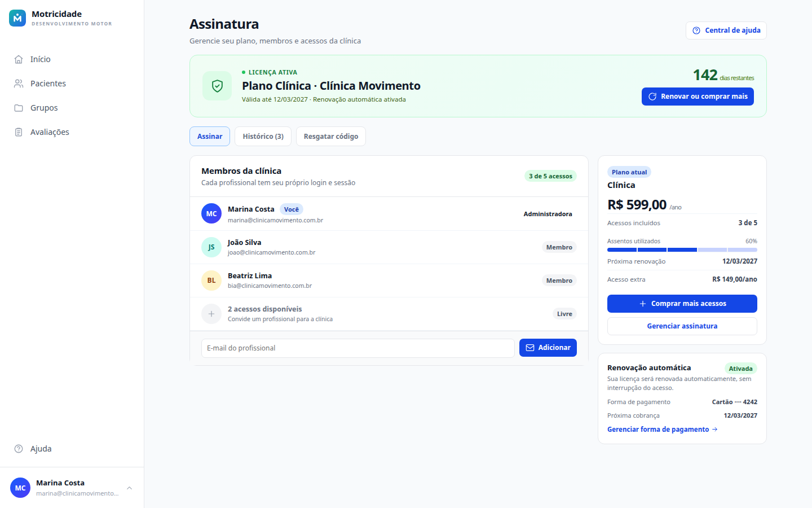This screenshot has width=812, height=508.
Task: Click the Assentos utilizados progress bar
Action: click(682, 249)
